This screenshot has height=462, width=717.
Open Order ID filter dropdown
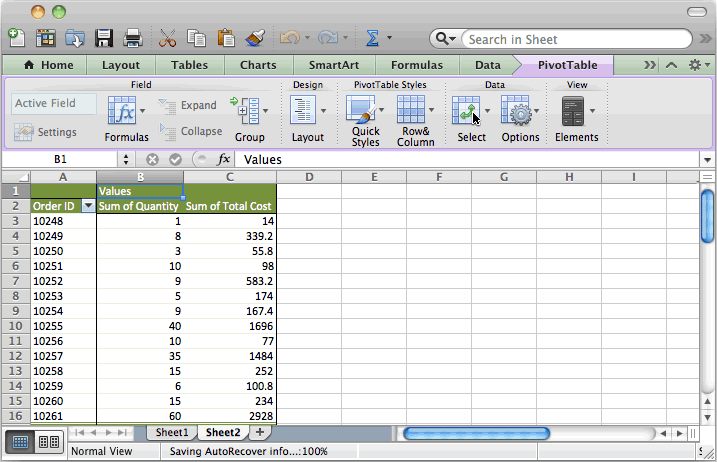[x=88, y=206]
